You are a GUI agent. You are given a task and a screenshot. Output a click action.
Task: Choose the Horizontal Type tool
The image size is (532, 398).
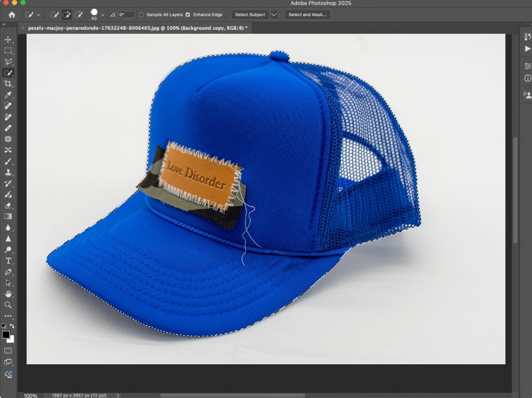8,261
